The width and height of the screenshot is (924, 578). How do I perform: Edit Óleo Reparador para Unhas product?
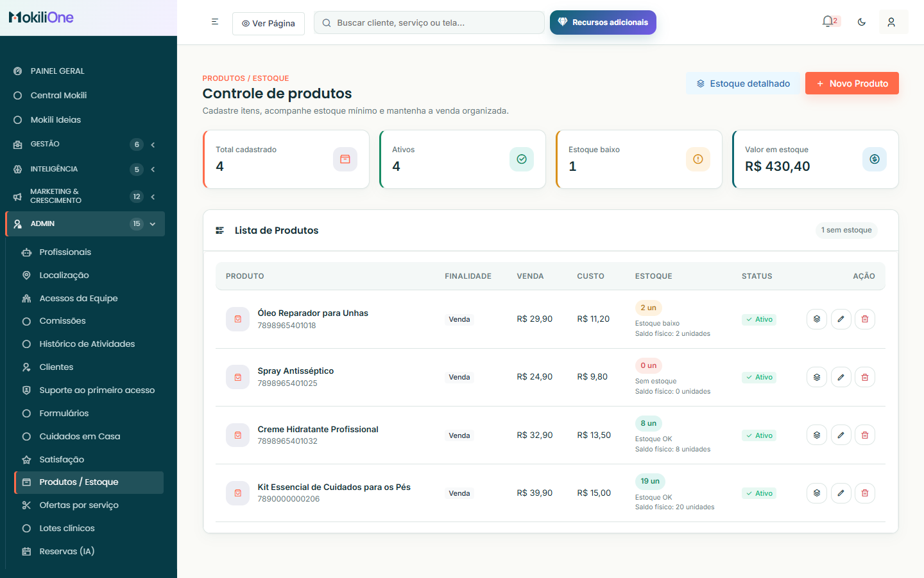[x=841, y=319]
